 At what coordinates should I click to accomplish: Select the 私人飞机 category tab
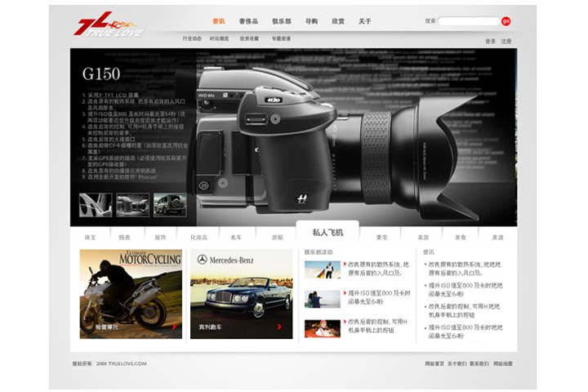(x=327, y=233)
